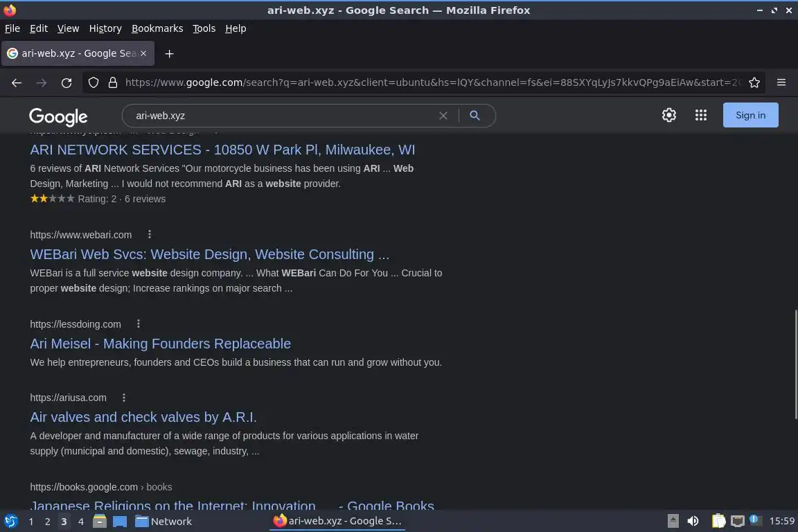Click the Sign in button
The height and width of the screenshot is (532, 798).
click(x=750, y=115)
